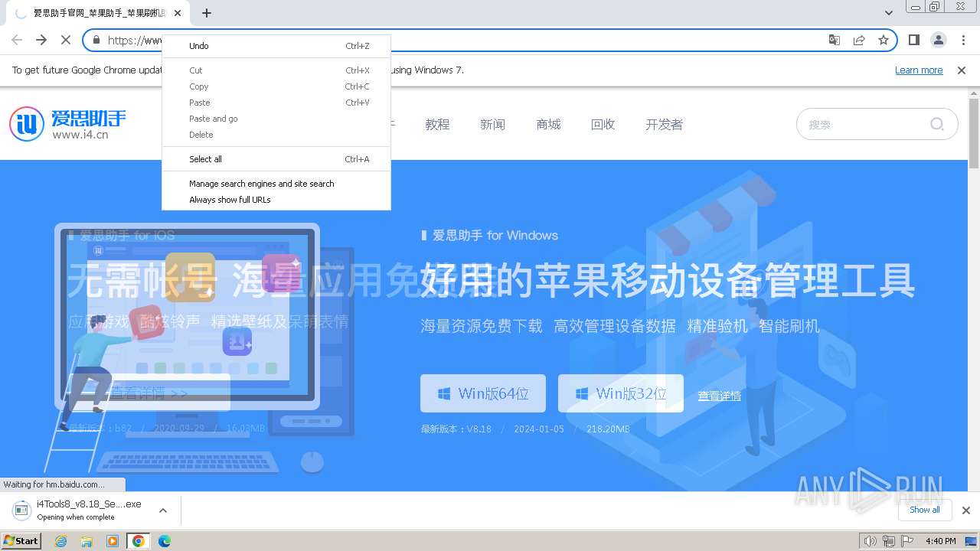Viewport: 980px width, 551px height.
Task: Open media player taskbar icon
Action: [x=113, y=541]
